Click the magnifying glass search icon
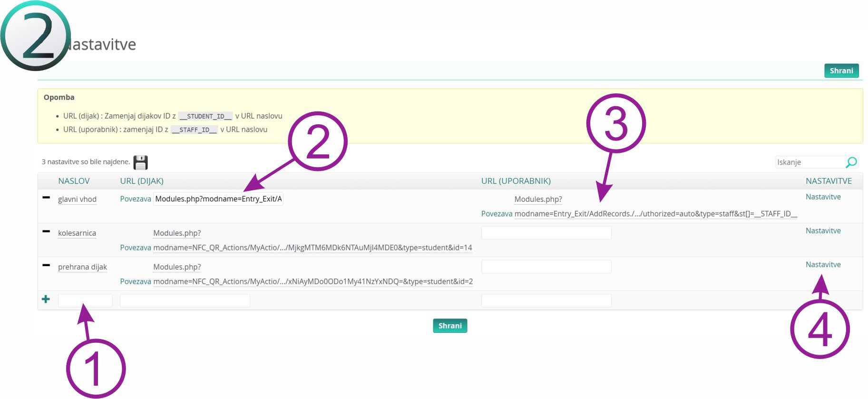 pyautogui.click(x=851, y=162)
